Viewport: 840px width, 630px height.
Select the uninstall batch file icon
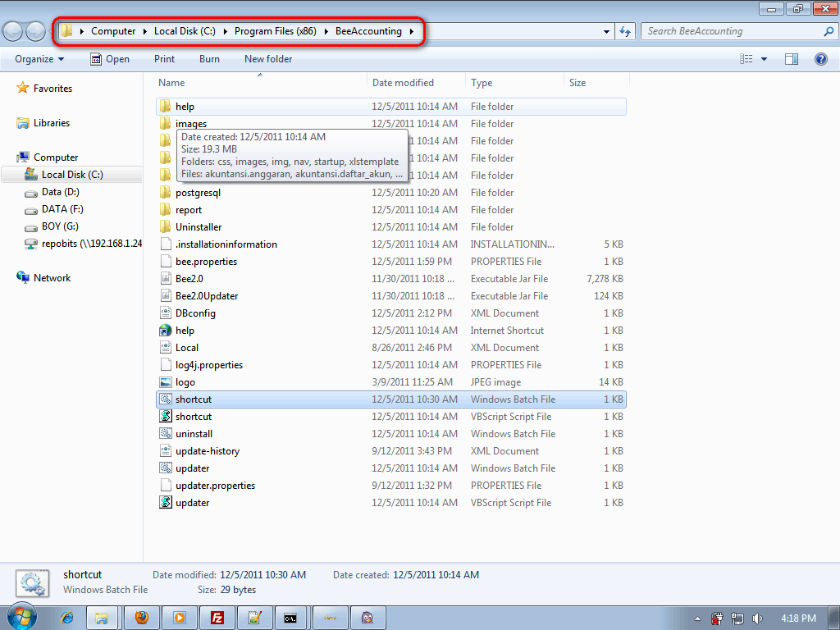pyautogui.click(x=166, y=433)
